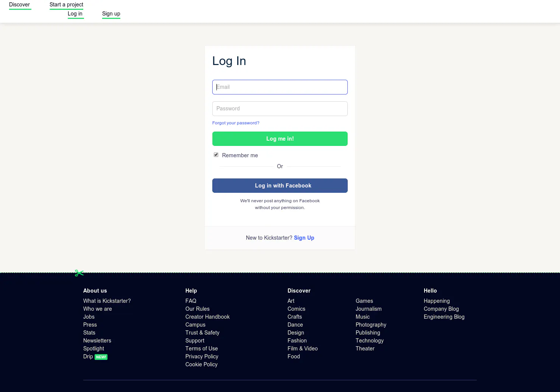Open Sign up in the header
Image resolution: width=560 pixels, height=392 pixels.
(111, 14)
